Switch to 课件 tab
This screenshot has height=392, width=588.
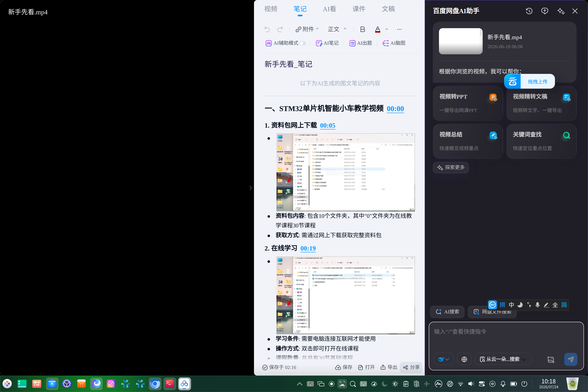click(x=359, y=9)
